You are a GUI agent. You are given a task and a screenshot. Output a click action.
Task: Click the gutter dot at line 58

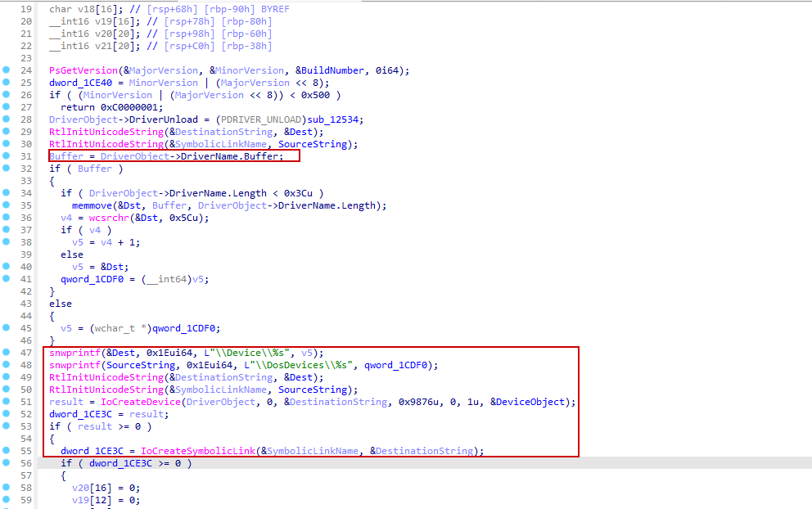[6, 488]
